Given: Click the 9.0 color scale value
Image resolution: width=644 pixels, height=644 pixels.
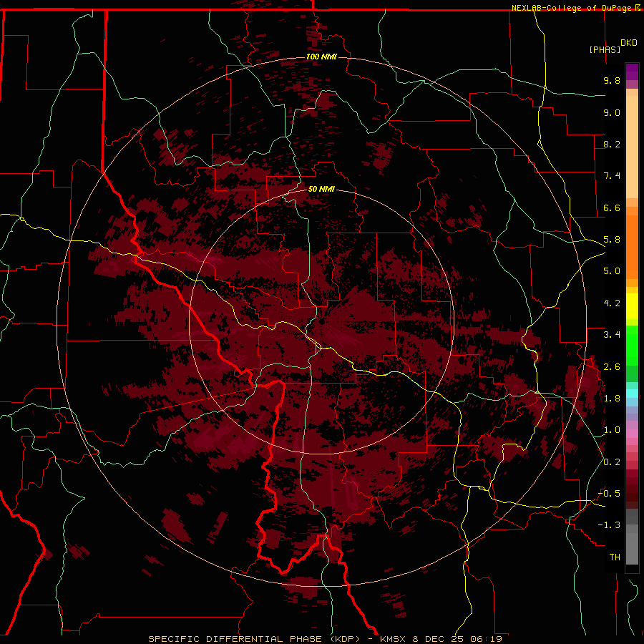Looking at the screenshot, I should 612,112.
